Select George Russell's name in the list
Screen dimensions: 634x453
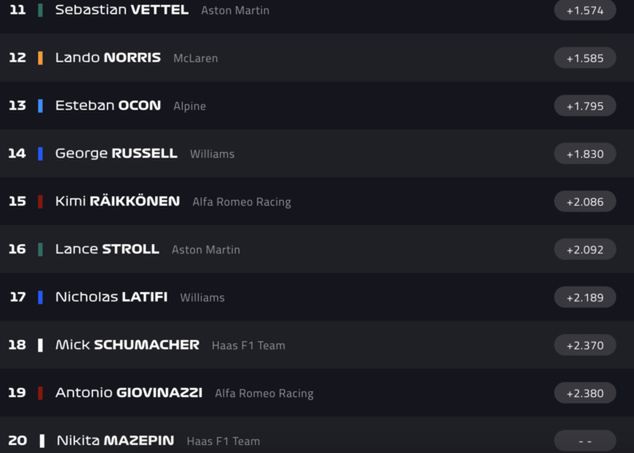pyautogui.click(x=116, y=154)
